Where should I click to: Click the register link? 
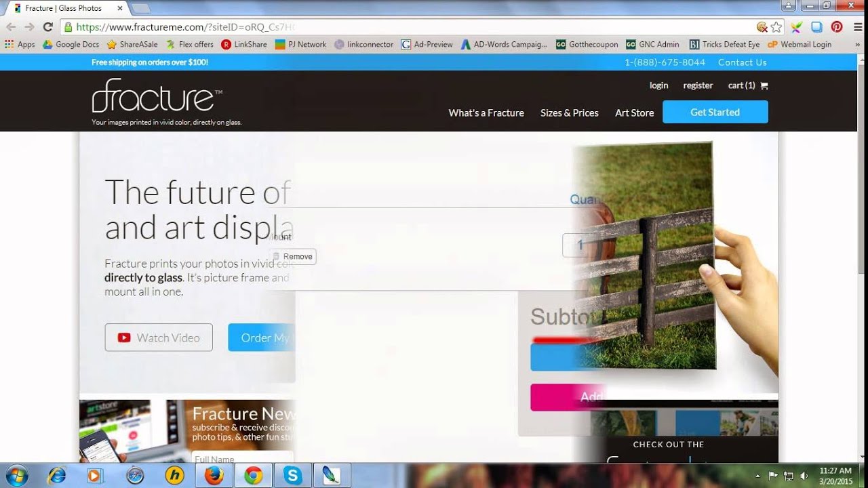[x=698, y=85]
